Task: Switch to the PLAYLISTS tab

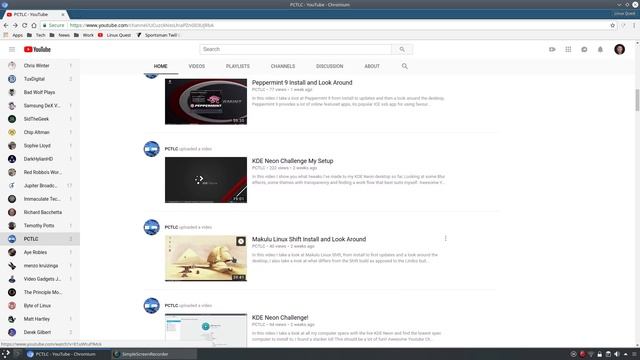Action: pyautogui.click(x=238, y=66)
